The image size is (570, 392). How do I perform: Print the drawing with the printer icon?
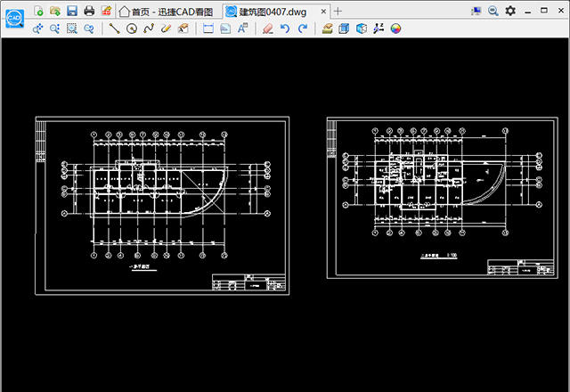[x=89, y=11]
